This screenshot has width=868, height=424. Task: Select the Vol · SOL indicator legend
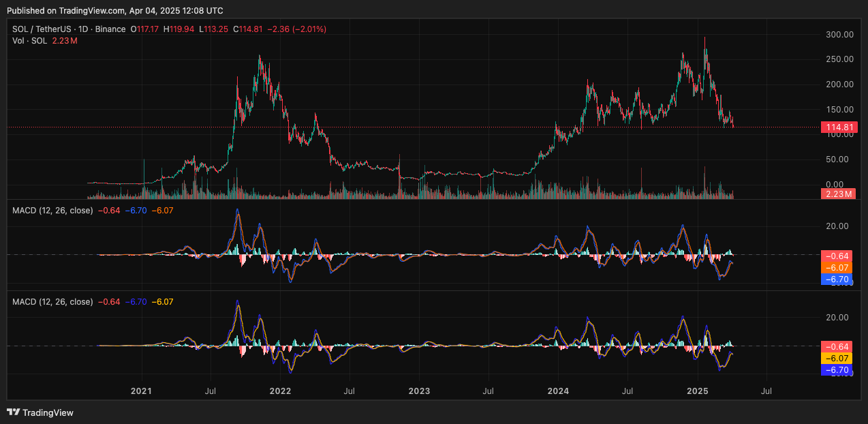coord(31,41)
